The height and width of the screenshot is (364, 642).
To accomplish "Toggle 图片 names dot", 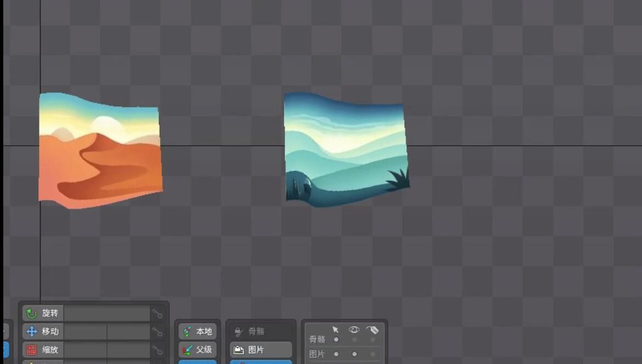I will 373,354.
